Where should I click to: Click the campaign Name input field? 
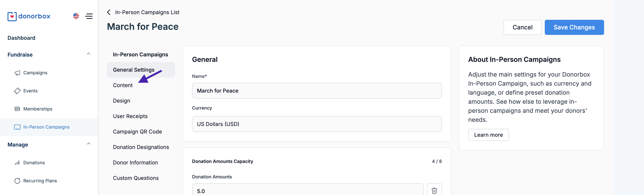click(x=317, y=91)
